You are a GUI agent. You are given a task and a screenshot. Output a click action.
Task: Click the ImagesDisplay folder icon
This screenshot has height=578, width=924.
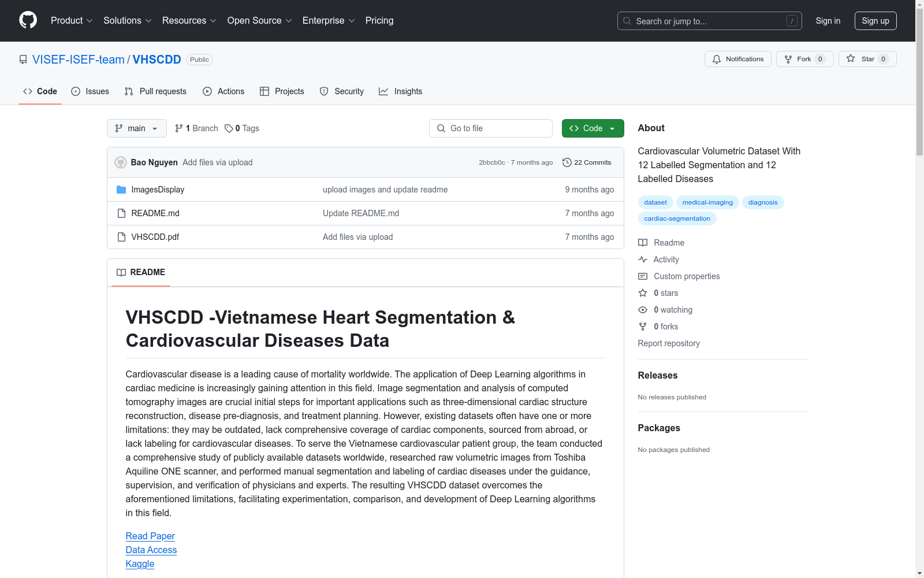click(121, 190)
